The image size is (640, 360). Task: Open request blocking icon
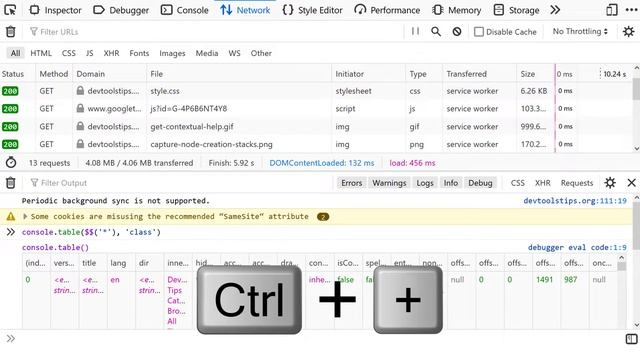pyautogui.click(x=457, y=31)
